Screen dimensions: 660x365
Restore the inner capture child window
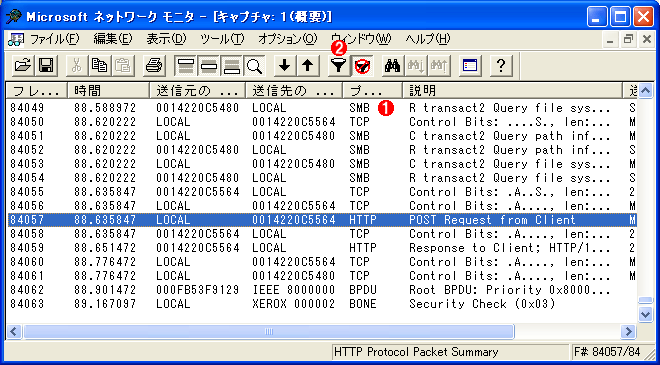[629, 40]
